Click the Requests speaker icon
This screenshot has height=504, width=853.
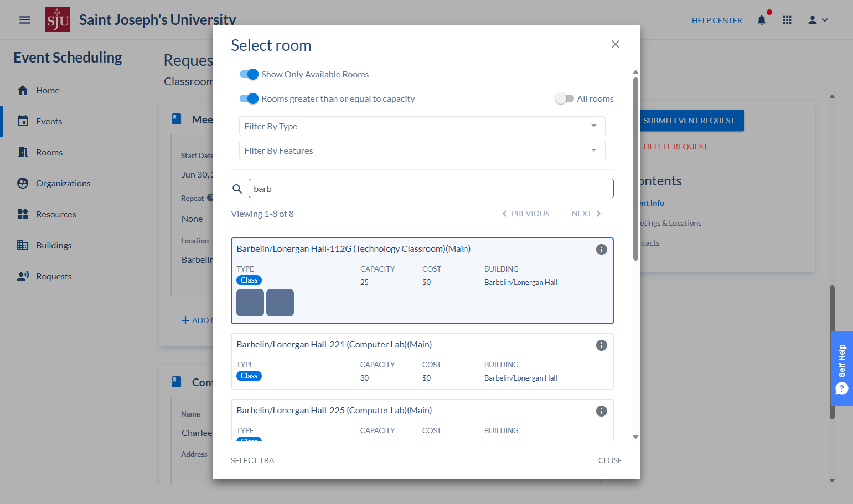pyautogui.click(x=23, y=276)
